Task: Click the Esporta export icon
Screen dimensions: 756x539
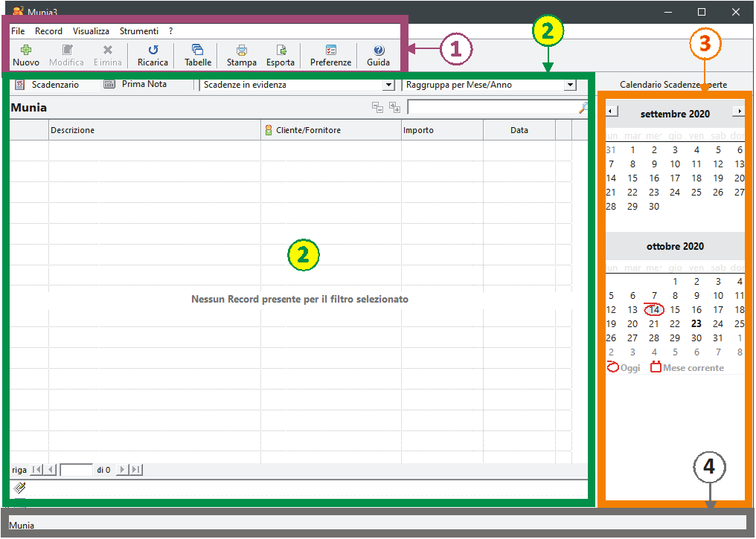Action: tap(281, 51)
